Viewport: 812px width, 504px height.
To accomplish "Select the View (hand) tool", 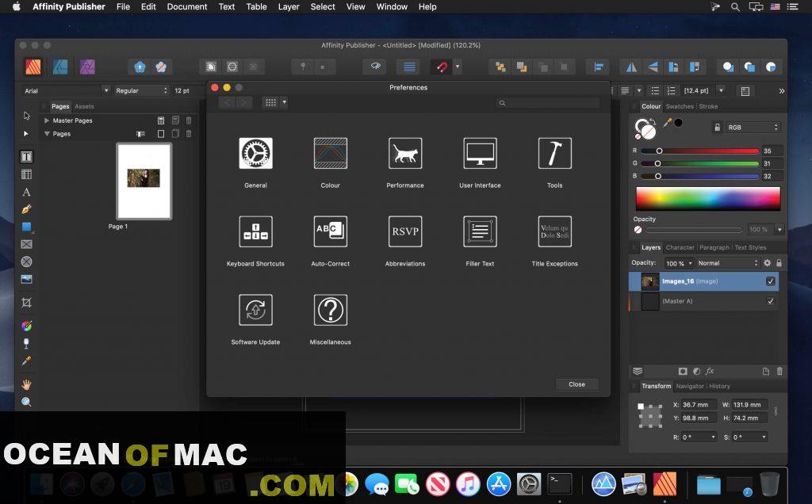I will [26, 384].
